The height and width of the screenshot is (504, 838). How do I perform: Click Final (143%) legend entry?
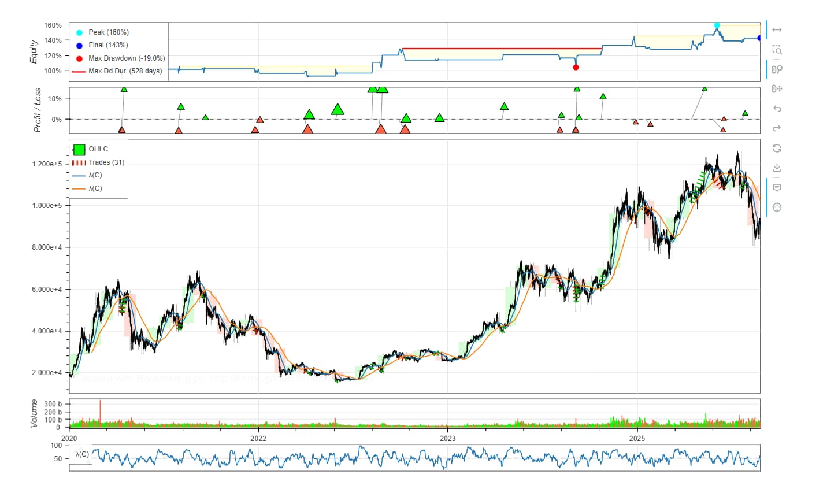click(x=102, y=45)
